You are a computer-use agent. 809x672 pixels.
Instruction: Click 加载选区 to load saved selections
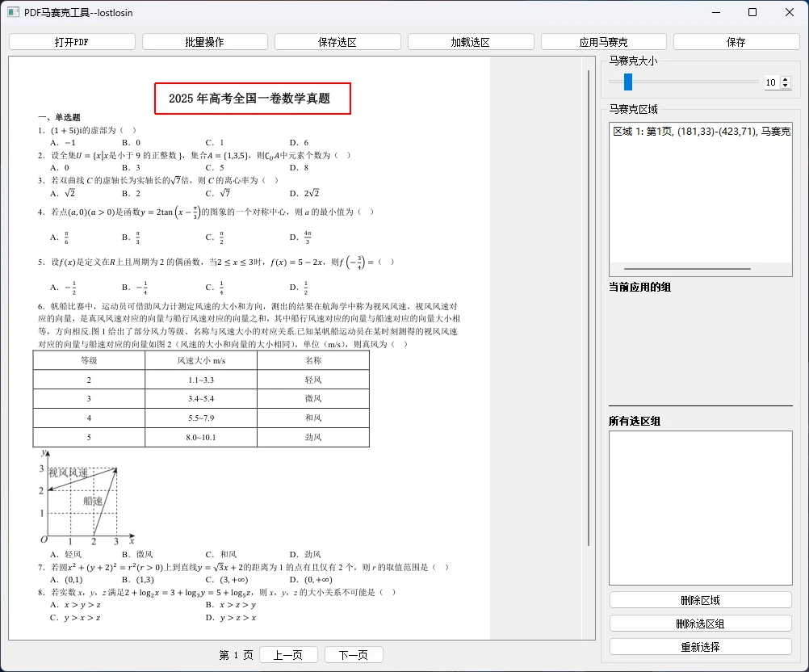(x=471, y=41)
